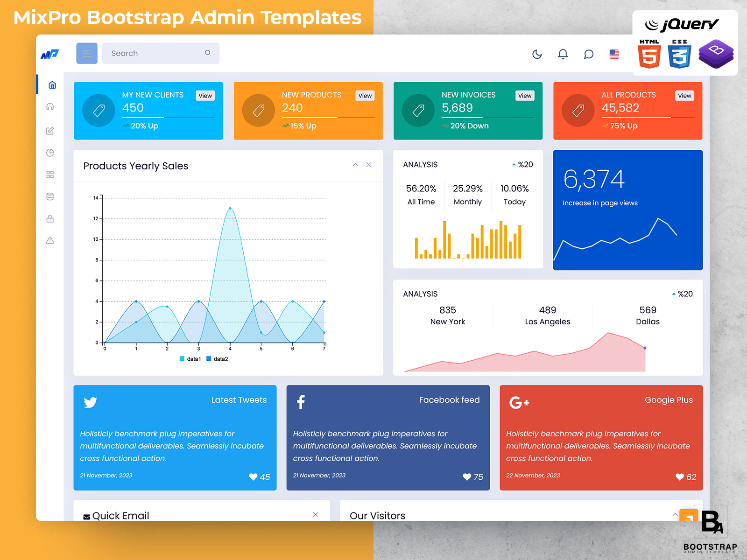Screen dimensions: 747x560
Task: Toggle data1 legend in sales chart
Action: 190,359
